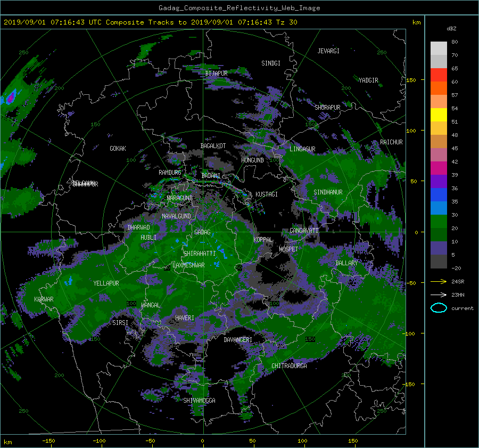Click the LAXMESHWAR city label
479x448 pixels.
coord(188,265)
